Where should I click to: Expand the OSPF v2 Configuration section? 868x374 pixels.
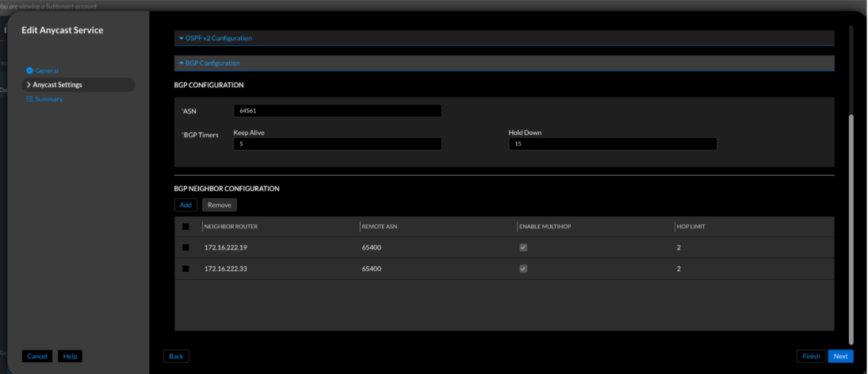218,38
